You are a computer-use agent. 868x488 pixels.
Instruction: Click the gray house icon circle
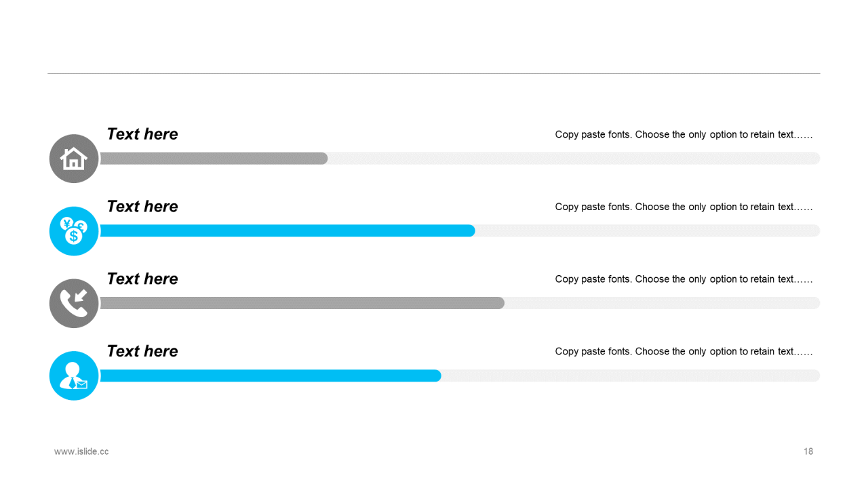point(74,159)
